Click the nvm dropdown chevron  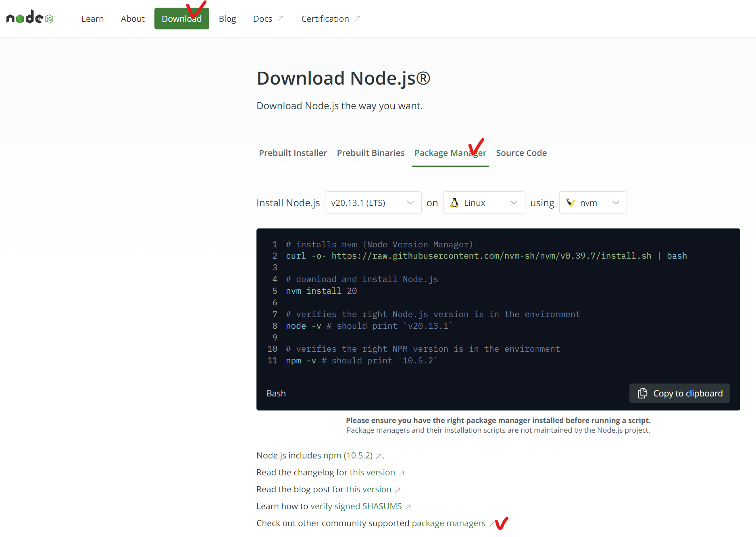tap(616, 203)
